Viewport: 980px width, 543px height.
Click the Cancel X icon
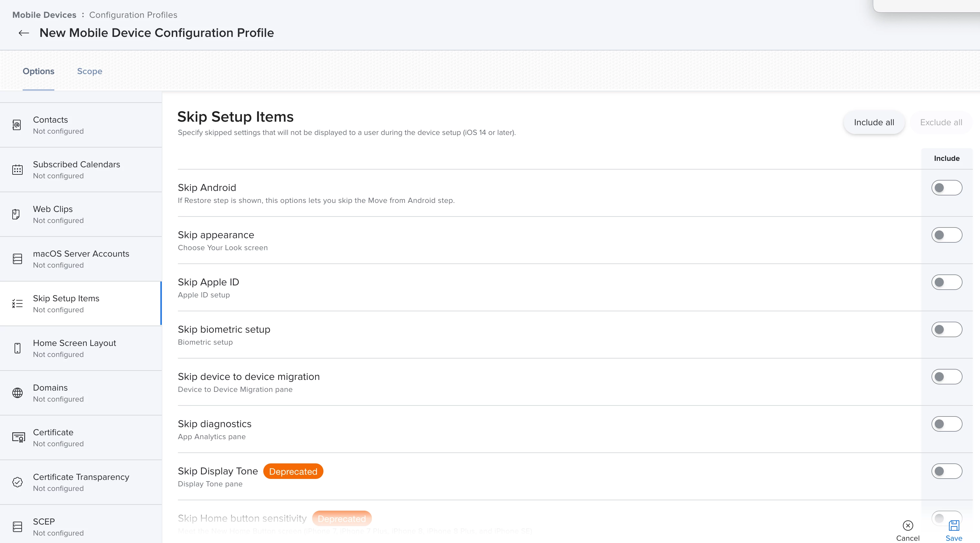[x=908, y=526]
